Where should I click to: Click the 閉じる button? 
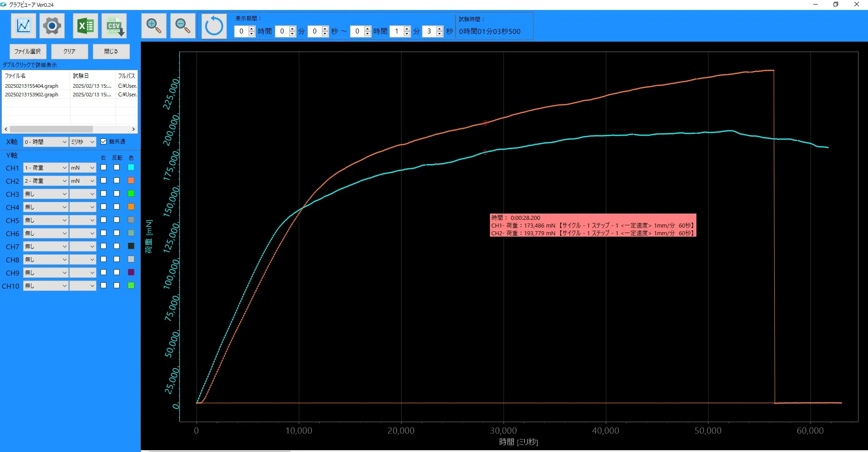coord(111,51)
